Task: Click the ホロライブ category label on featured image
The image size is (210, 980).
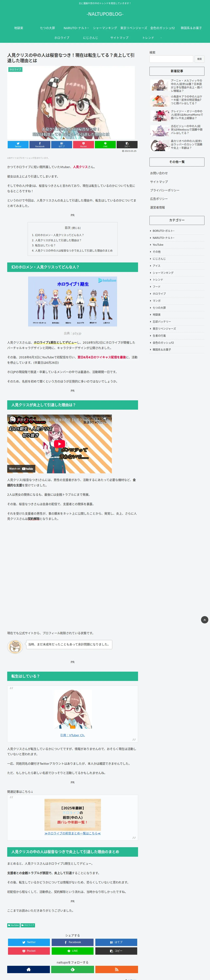Action: point(15,70)
